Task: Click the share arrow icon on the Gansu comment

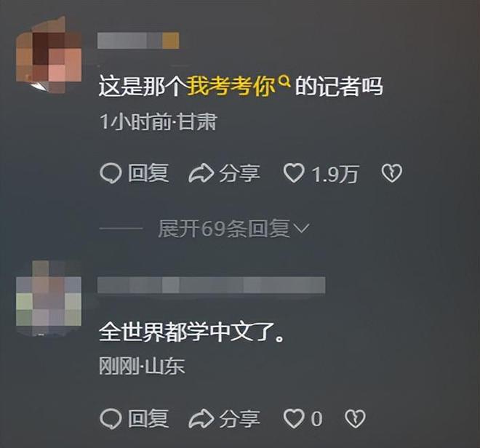Action: (x=201, y=174)
